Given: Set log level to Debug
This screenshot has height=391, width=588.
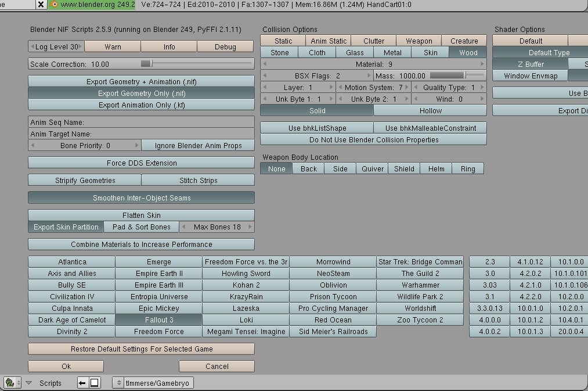Looking at the screenshot, I should click(x=225, y=46).
